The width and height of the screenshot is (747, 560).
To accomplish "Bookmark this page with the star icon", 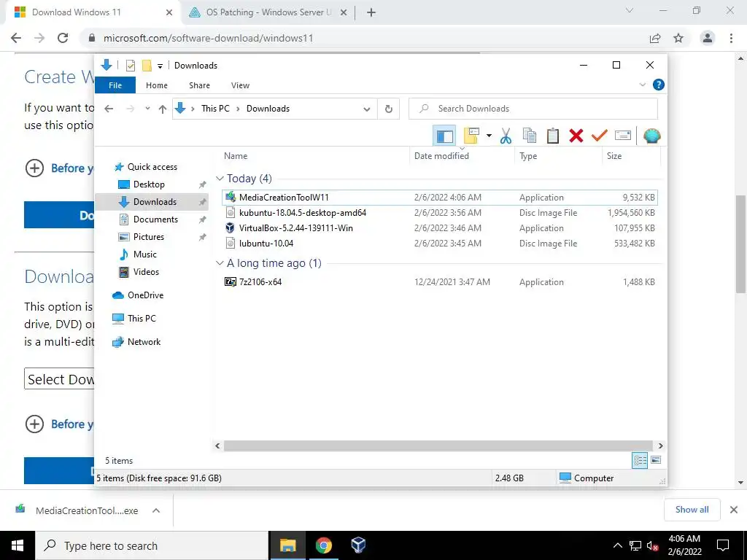I will 678,38.
